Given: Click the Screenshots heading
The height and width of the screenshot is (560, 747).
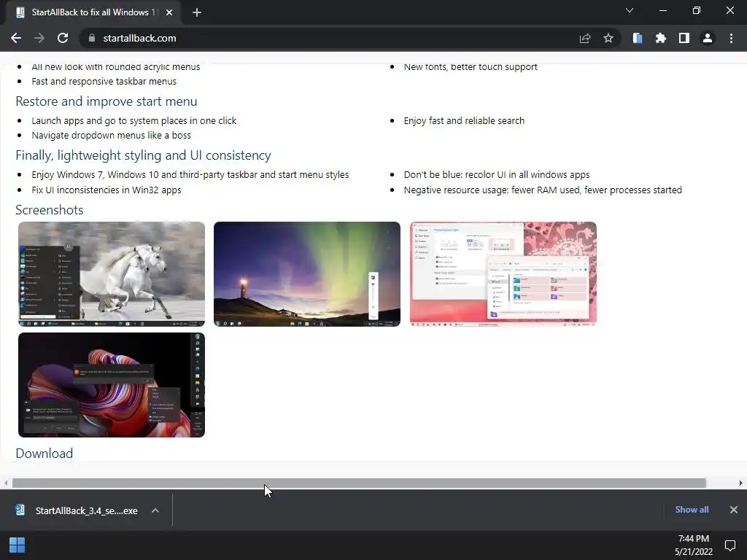Looking at the screenshot, I should [50, 210].
